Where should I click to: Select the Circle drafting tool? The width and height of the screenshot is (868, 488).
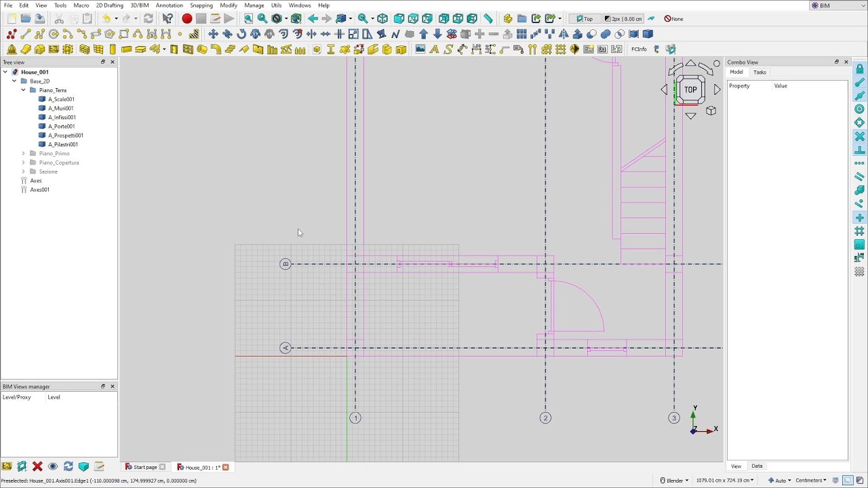[x=54, y=34]
